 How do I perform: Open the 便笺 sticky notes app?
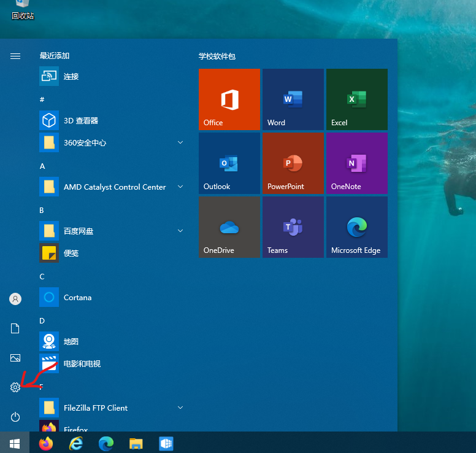[x=112, y=253]
